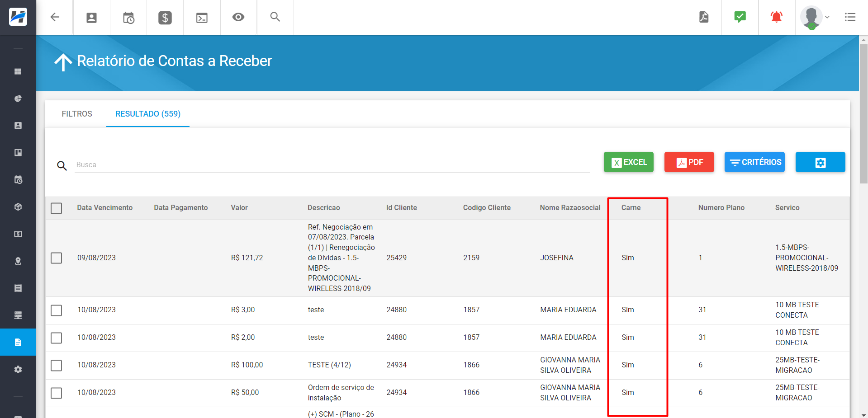Click the TESTE (4/12) description cell
Image resolution: width=868 pixels, height=418 pixels.
coord(329,365)
